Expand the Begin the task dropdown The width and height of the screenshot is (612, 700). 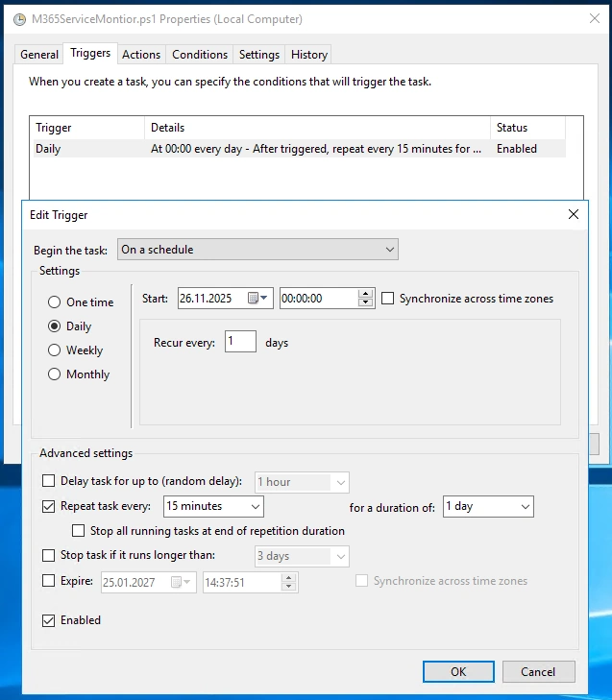257,250
